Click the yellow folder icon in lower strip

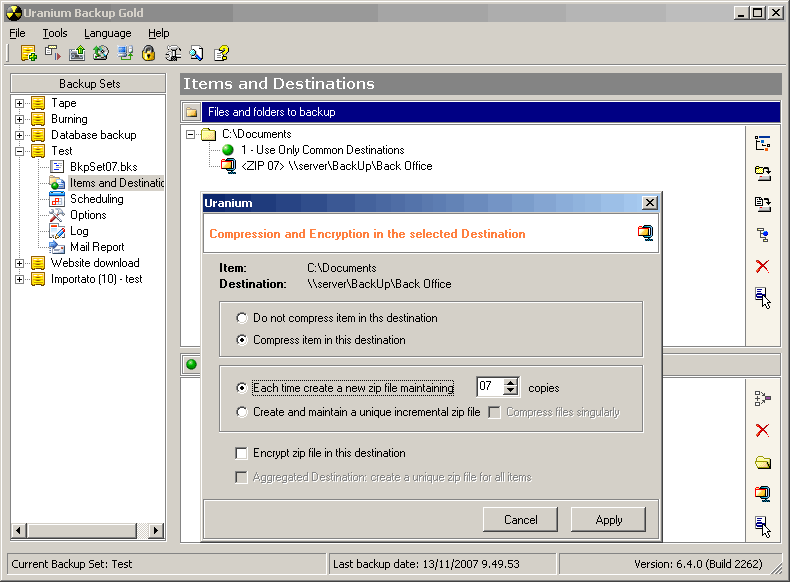pyautogui.click(x=763, y=462)
